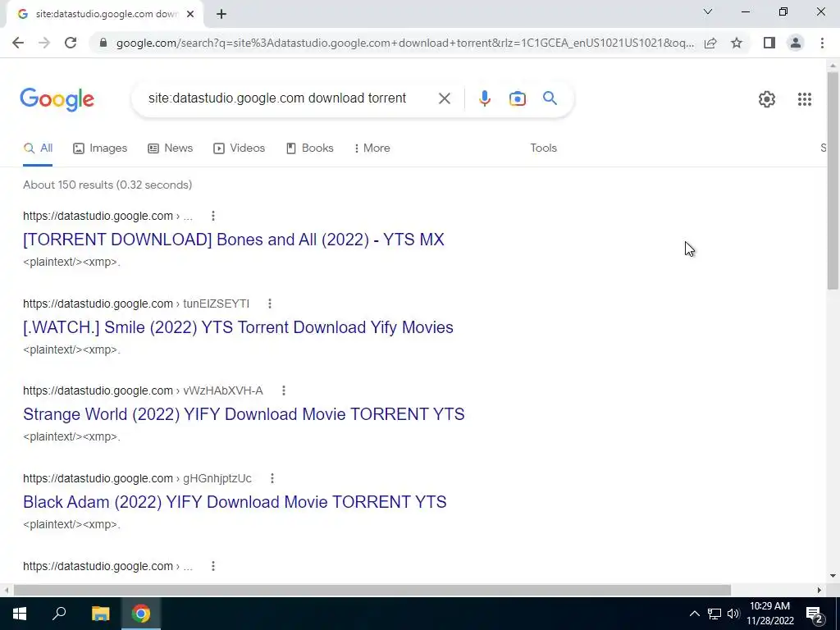This screenshot has height=630, width=840.
Task: Open the Chrome profile avatar
Action: pyautogui.click(x=796, y=43)
